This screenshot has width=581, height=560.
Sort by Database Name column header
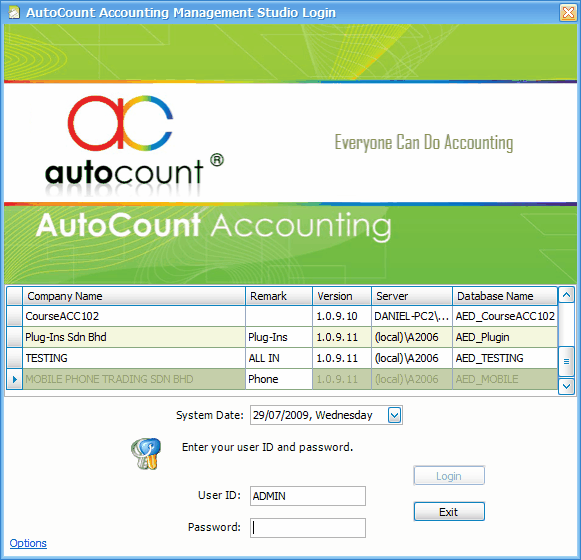pyautogui.click(x=505, y=296)
